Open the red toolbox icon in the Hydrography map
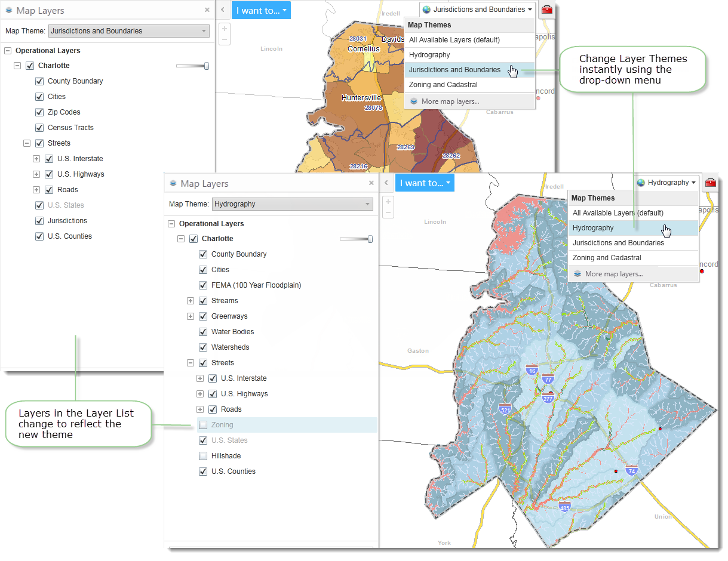 (710, 183)
